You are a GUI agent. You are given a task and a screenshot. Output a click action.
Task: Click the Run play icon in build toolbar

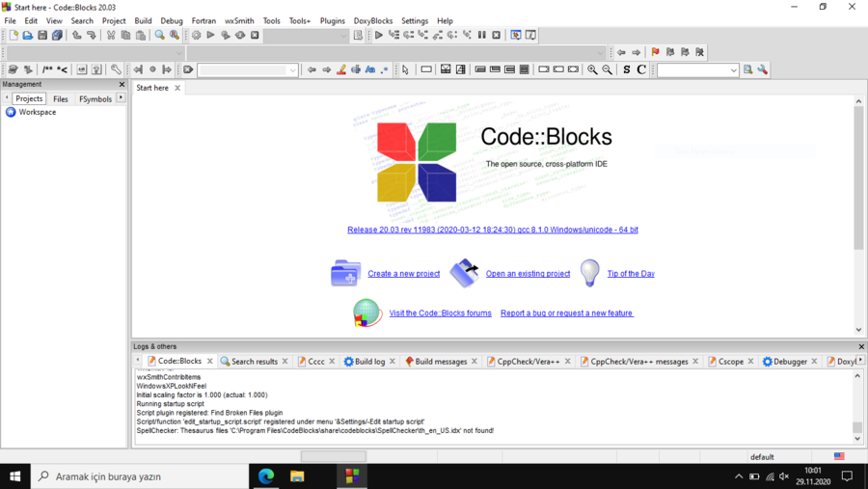point(210,35)
